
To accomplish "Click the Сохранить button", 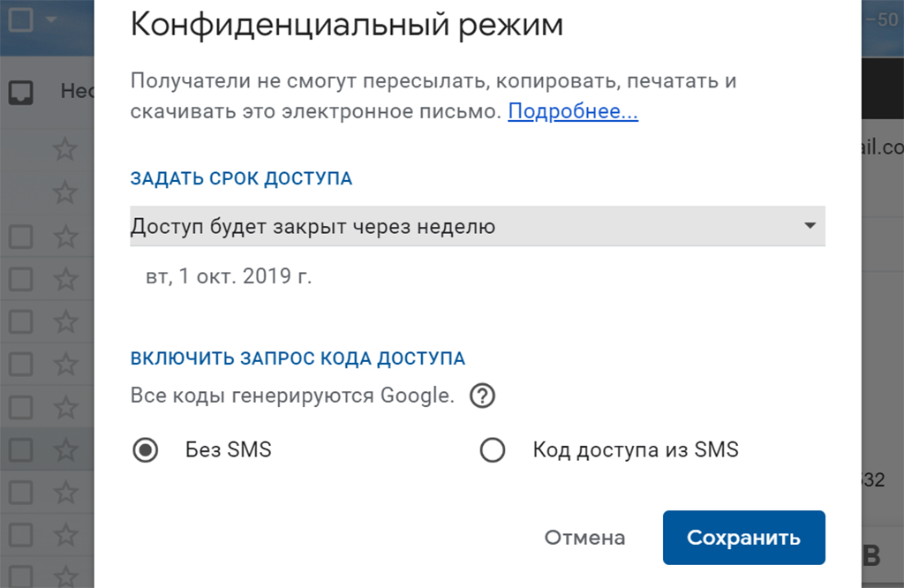I will [x=743, y=537].
